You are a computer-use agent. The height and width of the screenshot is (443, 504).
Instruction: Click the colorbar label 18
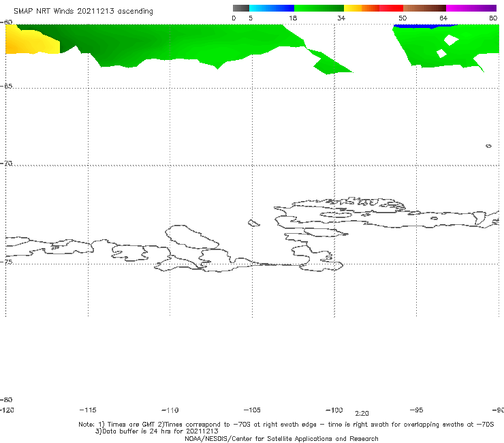293,18
